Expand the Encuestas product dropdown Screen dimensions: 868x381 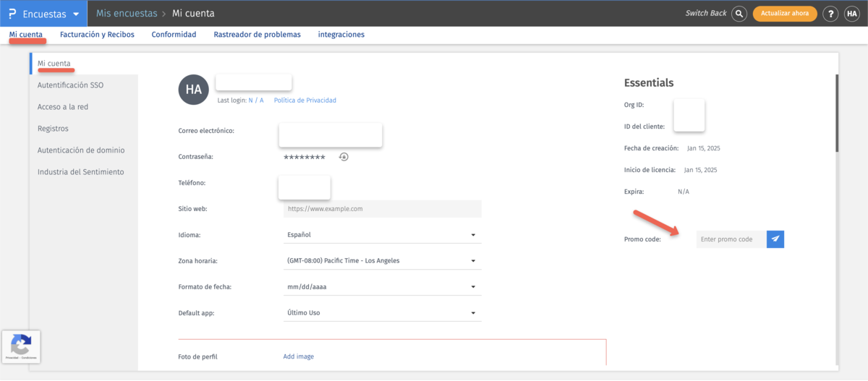click(x=75, y=14)
